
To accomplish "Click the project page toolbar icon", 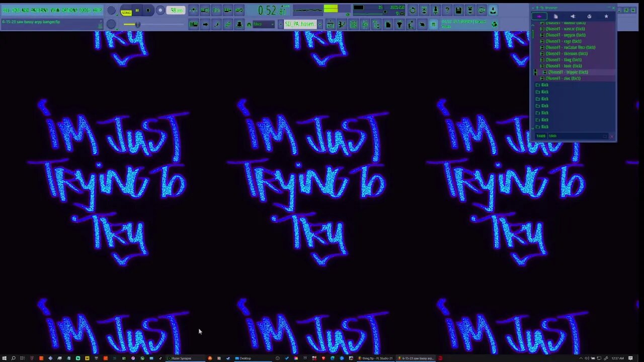I will point(388,24).
